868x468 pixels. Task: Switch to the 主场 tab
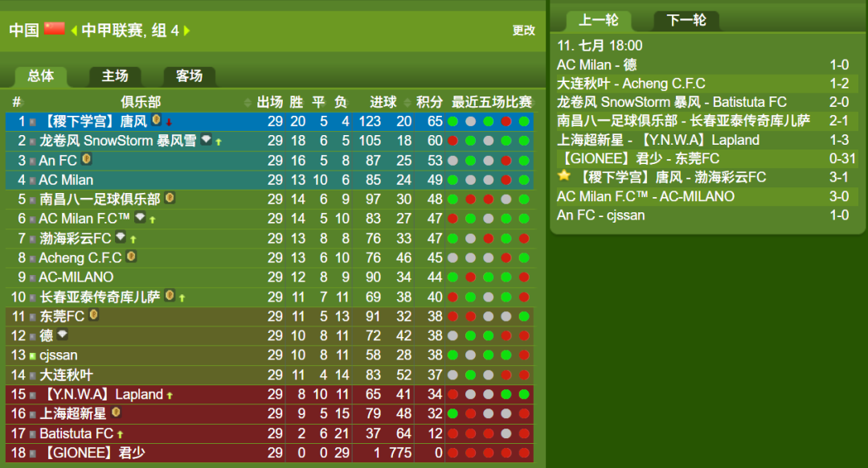pos(115,76)
